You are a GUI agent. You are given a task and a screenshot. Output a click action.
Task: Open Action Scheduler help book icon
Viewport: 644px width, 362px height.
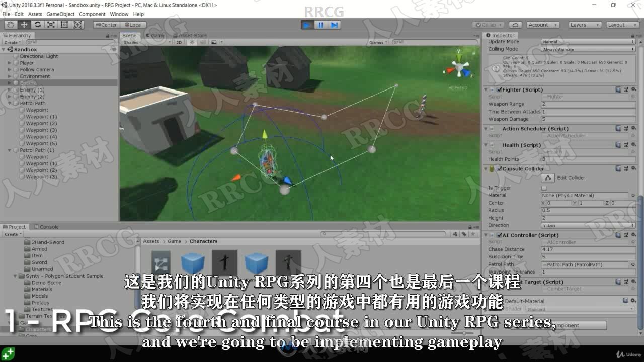point(618,129)
